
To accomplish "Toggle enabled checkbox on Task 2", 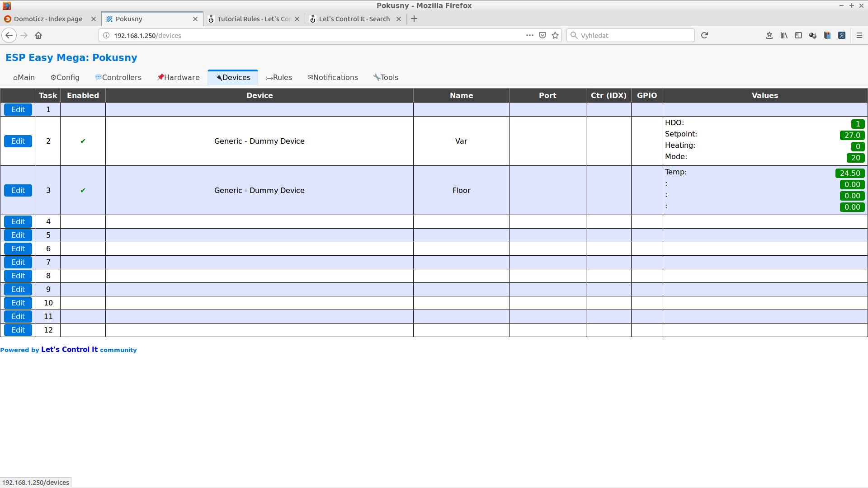I will (83, 141).
